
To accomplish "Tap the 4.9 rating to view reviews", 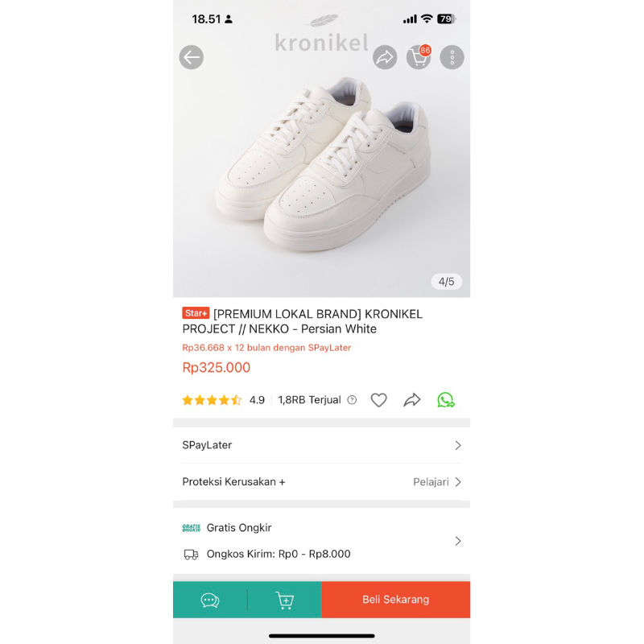I will coord(257,399).
